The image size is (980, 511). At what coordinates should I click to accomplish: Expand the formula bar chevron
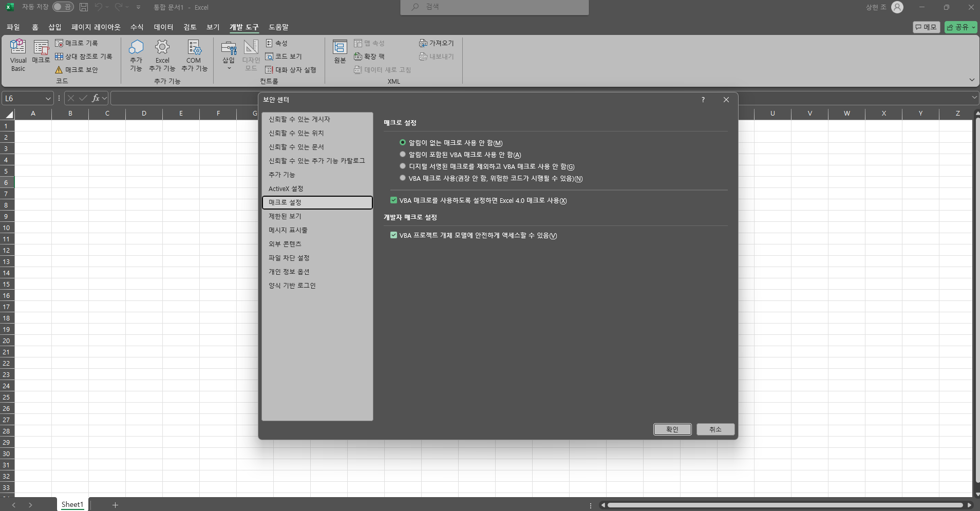(974, 98)
